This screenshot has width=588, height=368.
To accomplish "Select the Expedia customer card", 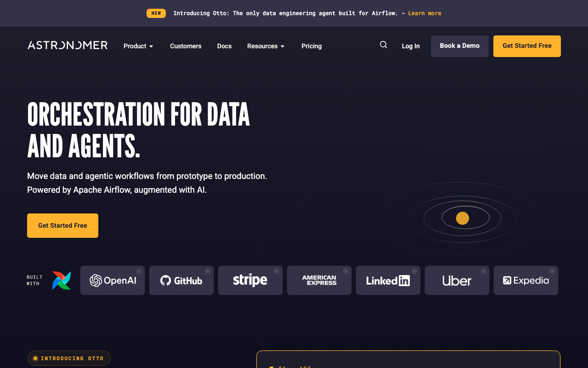I will click(x=526, y=280).
